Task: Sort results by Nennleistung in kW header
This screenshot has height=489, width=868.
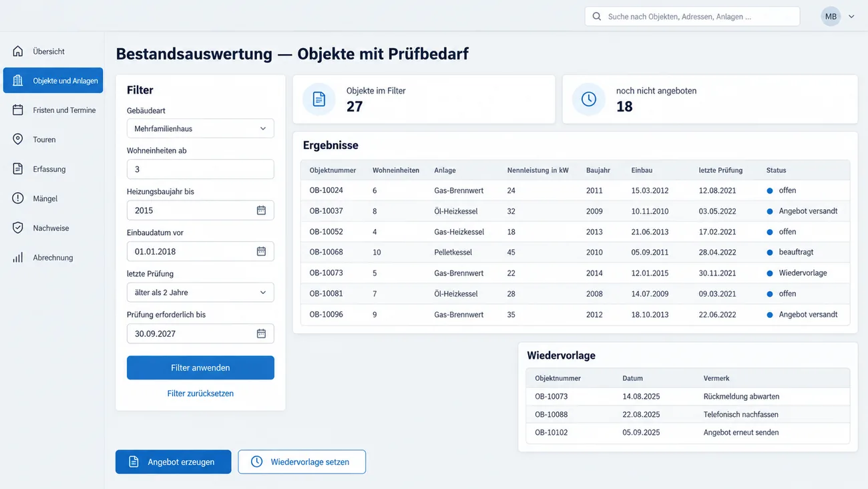Action: 538,170
